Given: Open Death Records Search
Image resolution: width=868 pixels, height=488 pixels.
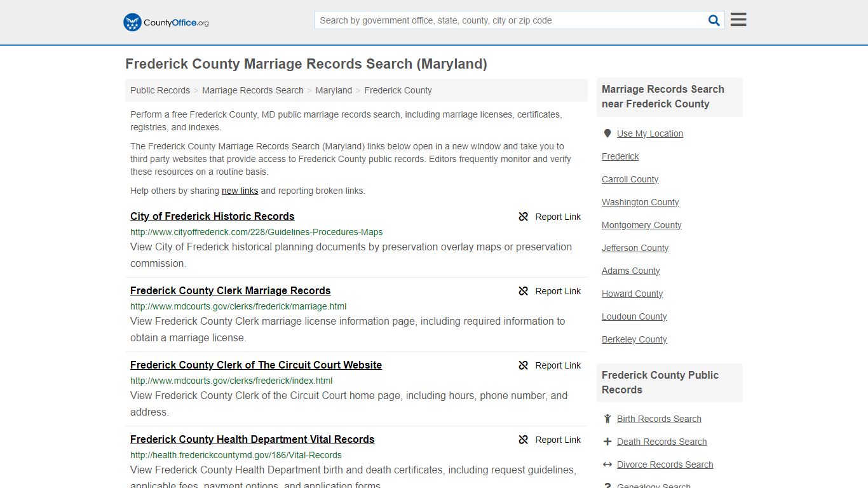Looking at the screenshot, I should 661,442.
